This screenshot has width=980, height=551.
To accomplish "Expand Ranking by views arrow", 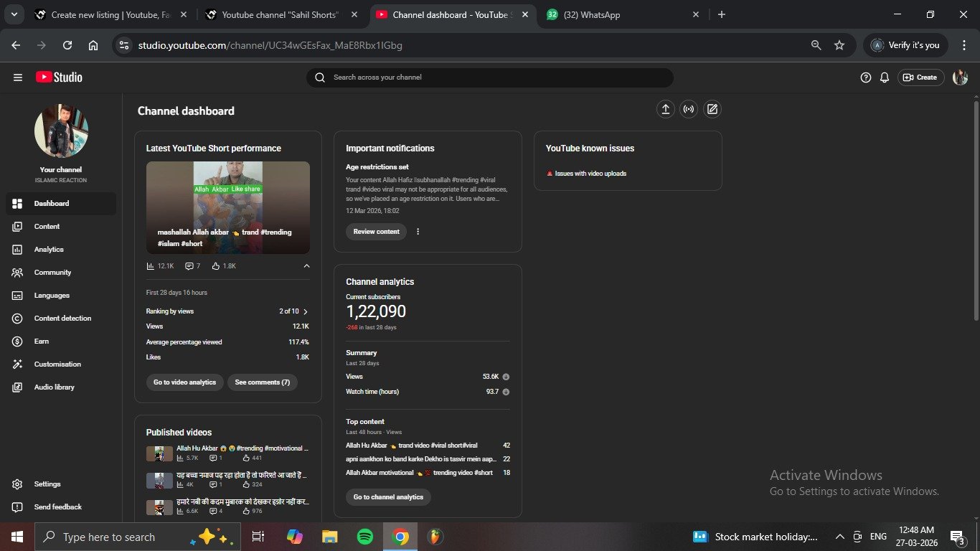I will tap(306, 312).
